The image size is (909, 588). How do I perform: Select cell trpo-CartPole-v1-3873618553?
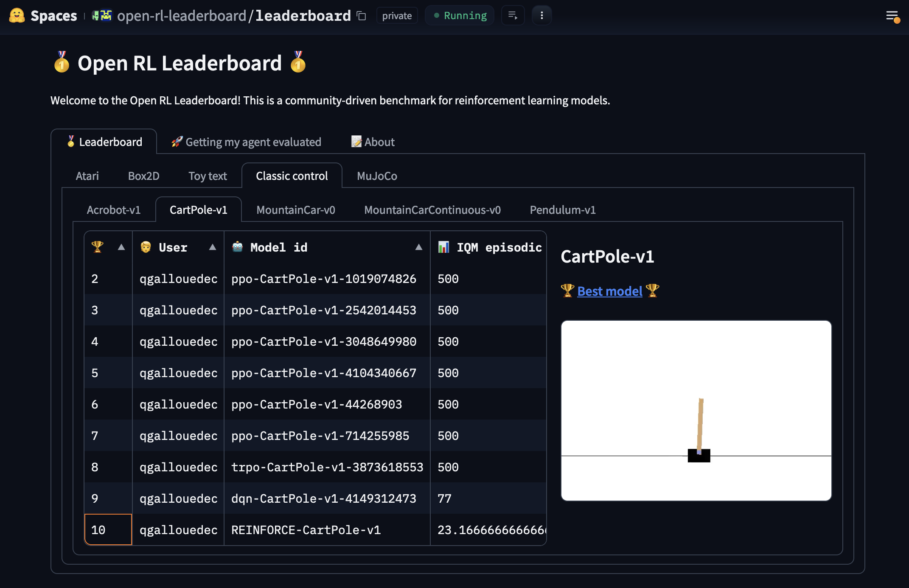(x=327, y=467)
